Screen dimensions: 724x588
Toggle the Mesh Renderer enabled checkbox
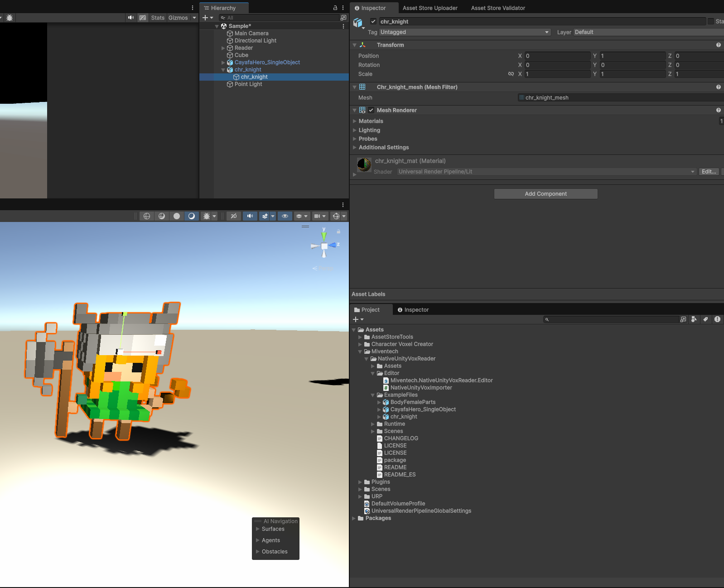(371, 110)
